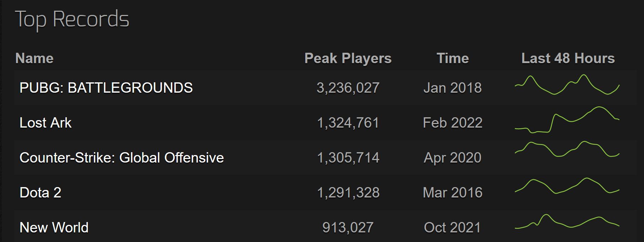This screenshot has height=242, width=644.
Task: Click the Mar 2016 record date
Action: [x=453, y=192]
